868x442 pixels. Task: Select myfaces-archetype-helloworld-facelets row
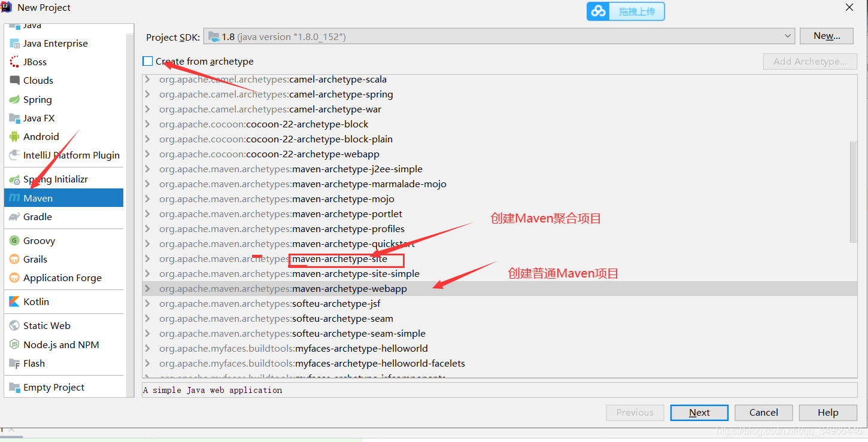coord(499,363)
